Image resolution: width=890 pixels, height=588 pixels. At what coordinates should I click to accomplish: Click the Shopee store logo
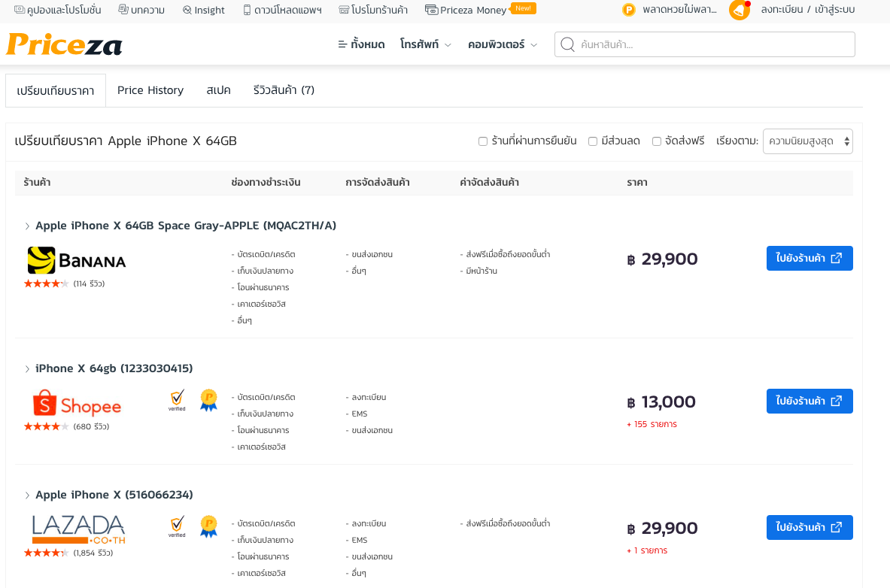coord(77,403)
